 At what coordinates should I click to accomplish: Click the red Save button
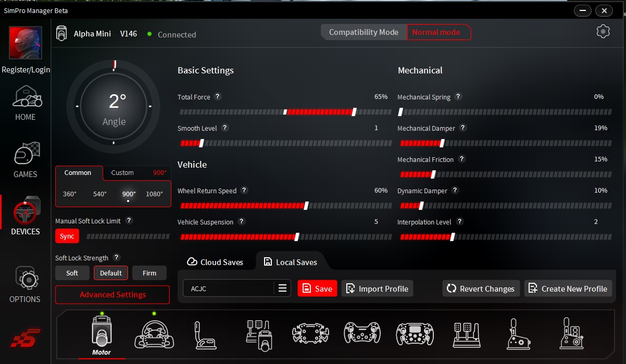317,288
